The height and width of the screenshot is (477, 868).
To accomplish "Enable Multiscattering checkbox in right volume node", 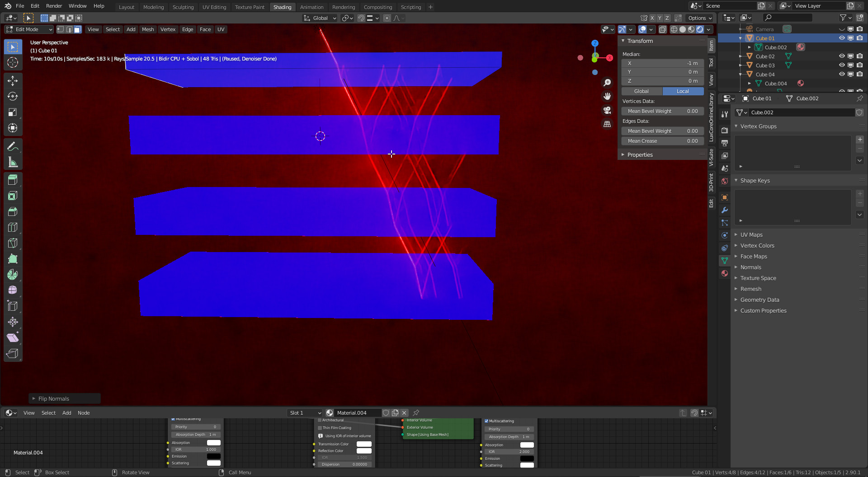I will 486,421.
